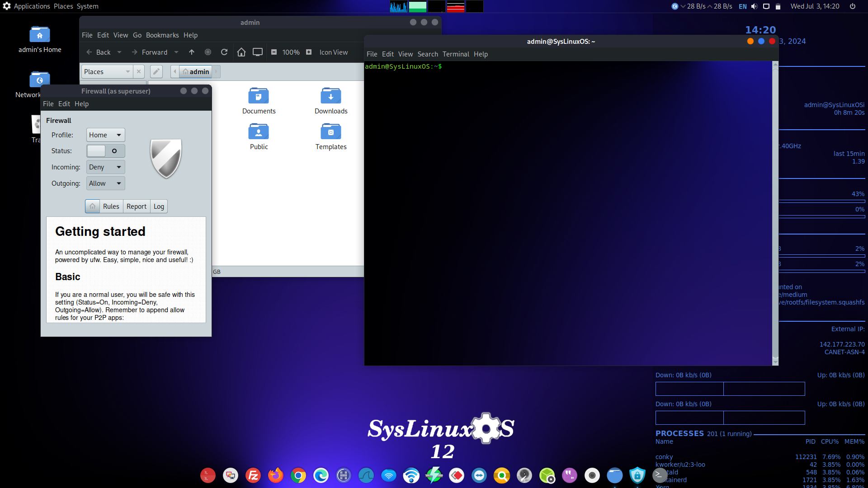
Task: Launch FileZilla from the dock
Action: 253,475
